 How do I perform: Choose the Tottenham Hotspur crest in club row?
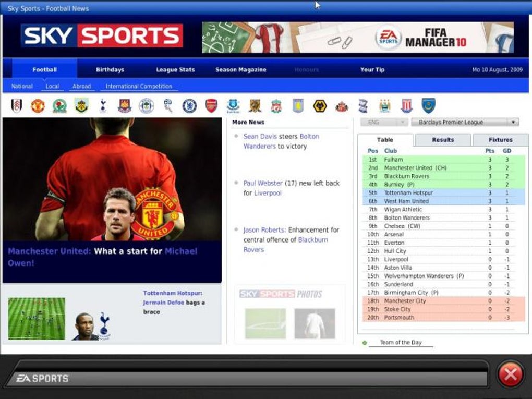(103, 106)
